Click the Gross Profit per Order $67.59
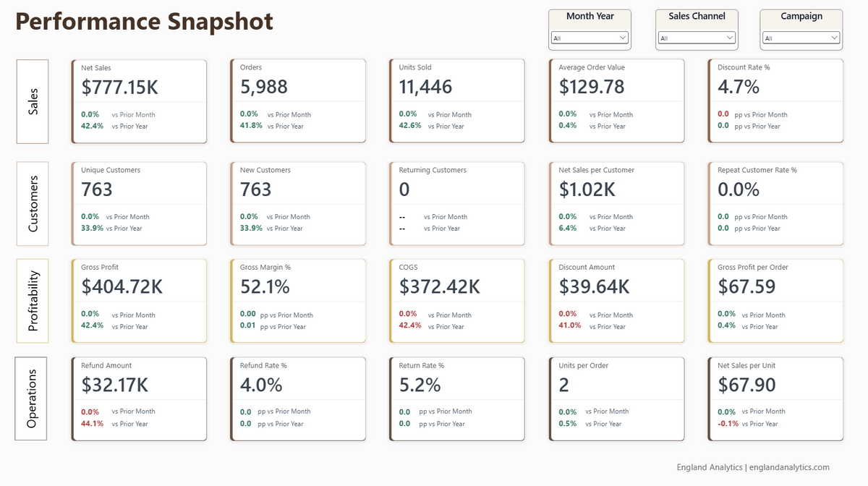Screen dimensions: 868x486 point(746,286)
